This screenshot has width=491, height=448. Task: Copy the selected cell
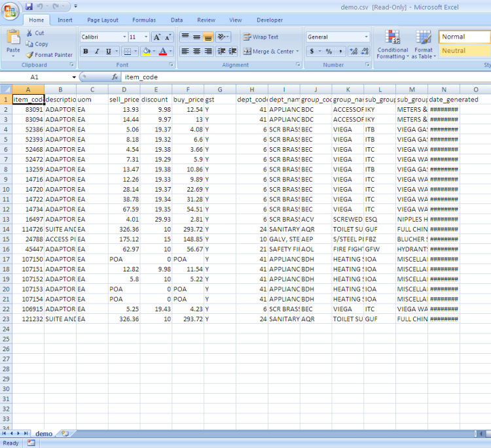37,44
